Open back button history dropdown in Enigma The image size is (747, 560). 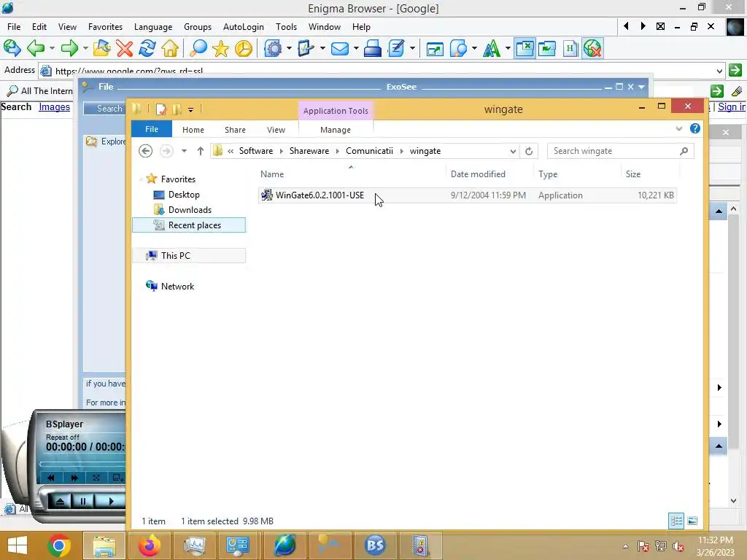click(x=52, y=48)
